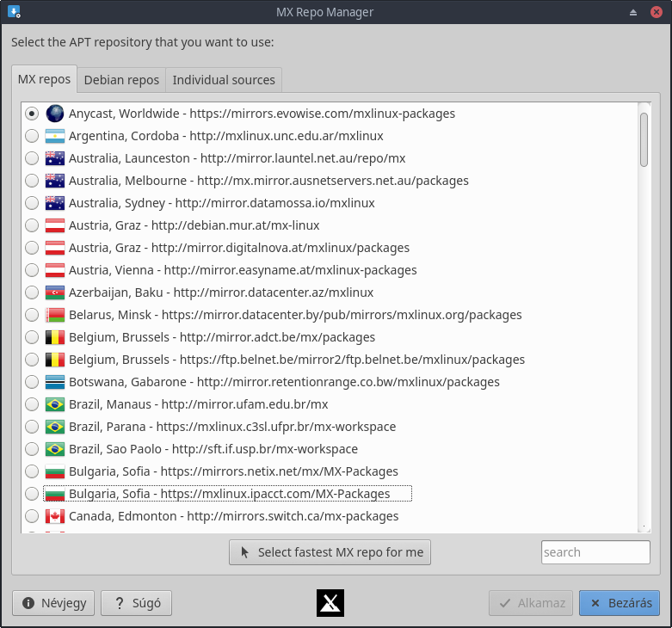Roll up window using title bar arrow

coord(633,12)
